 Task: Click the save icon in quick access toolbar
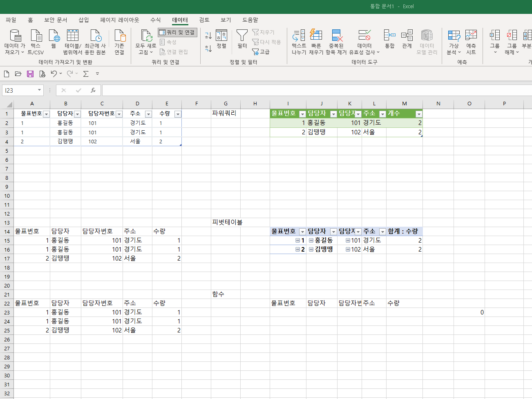pyautogui.click(x=30, y=74)
